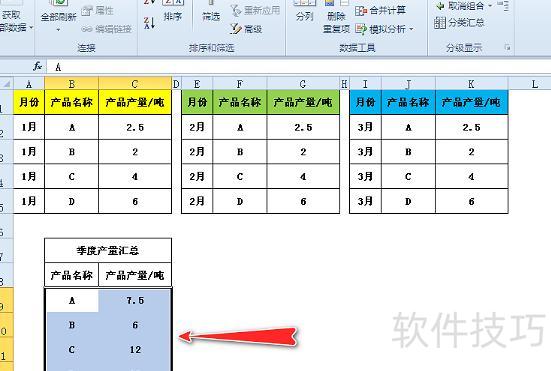Select summary value 7.5
Image resolution: width=551 pixels, height=371 pixels.
coord(135,300)
